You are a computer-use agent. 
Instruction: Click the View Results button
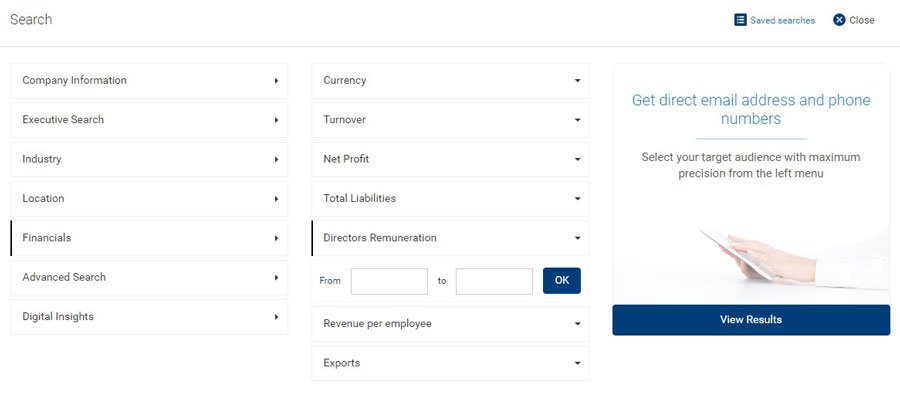[x=751, y=320]
